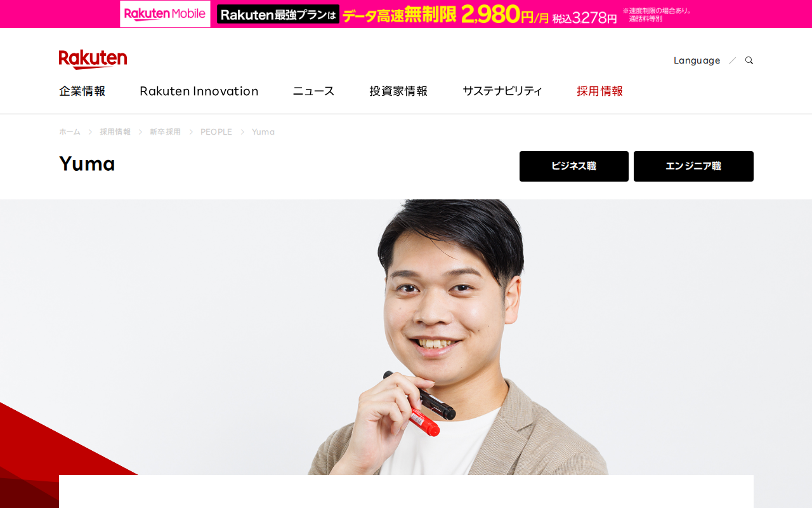812x508 pixels.
Task: Click the Rakuten Mobile banner logo
Action: click(165, 14)
